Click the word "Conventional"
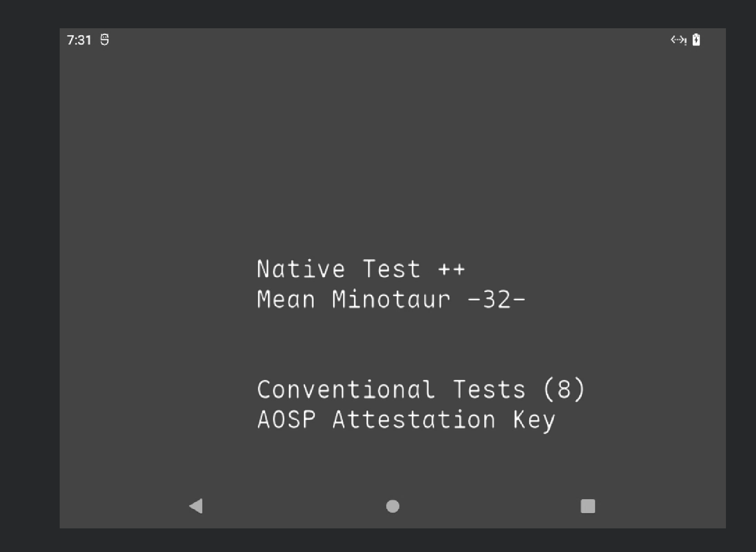The image size is (756, 552). pos(346,389)
